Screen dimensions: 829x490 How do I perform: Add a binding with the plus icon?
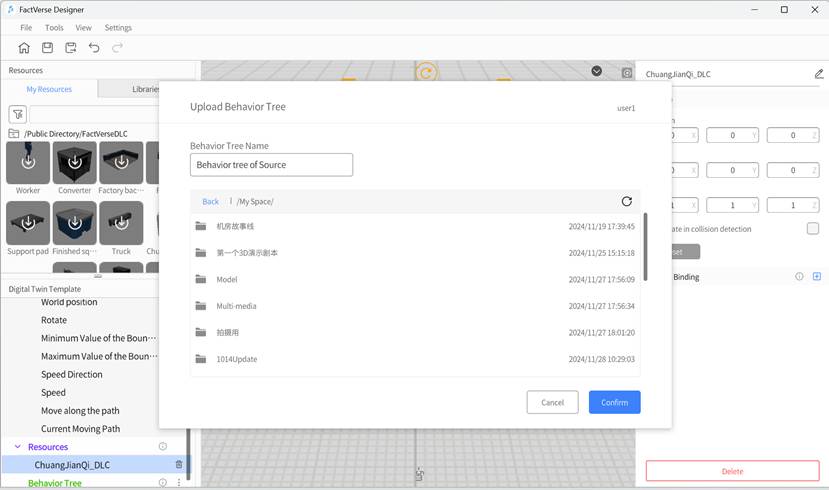coord(816,276)
